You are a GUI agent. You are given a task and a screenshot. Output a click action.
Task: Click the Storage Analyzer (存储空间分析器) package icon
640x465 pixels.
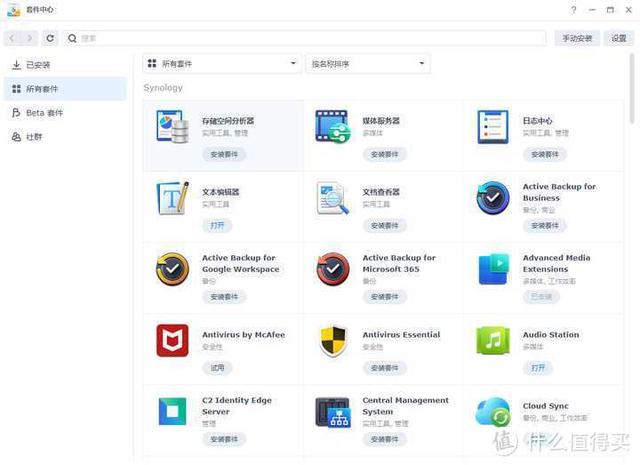173,127
